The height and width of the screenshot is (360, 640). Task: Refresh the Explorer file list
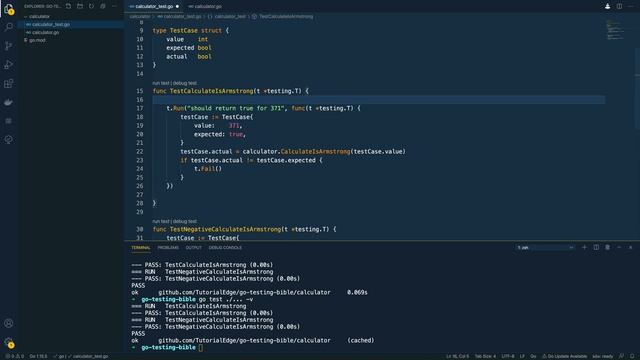pyautogui.click(x=91, y=6)
